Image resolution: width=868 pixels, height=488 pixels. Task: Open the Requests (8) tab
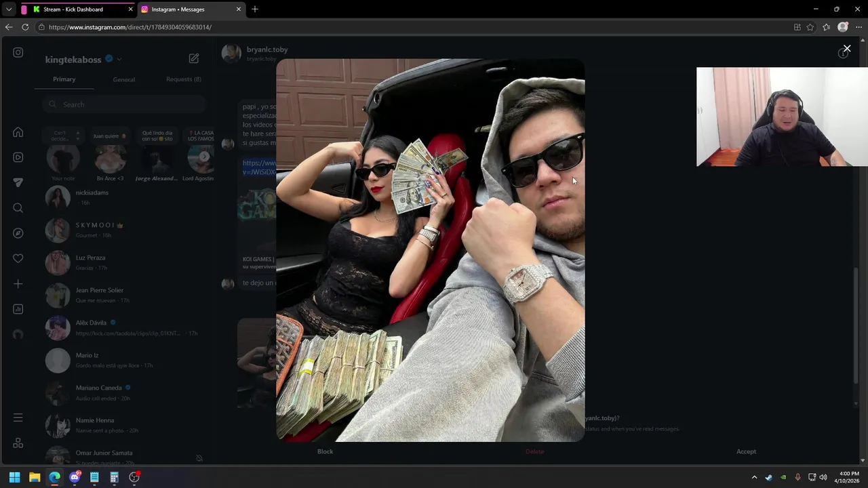point(184,79)
